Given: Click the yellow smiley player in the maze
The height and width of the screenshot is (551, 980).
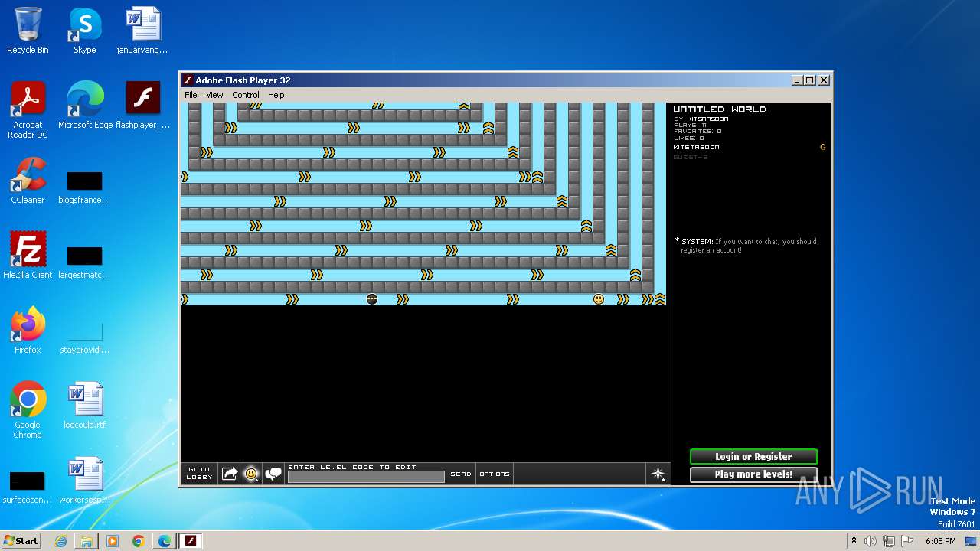Looking at the screenshot, I should pos(599,299).
